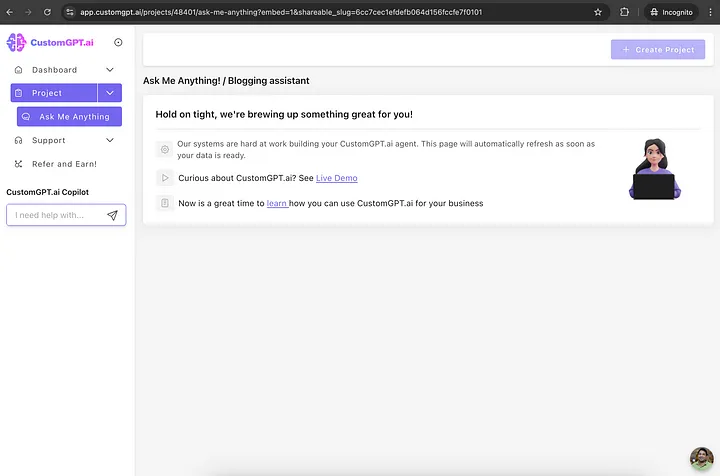Reload the page using the refresh icon

tap(47, 12)
